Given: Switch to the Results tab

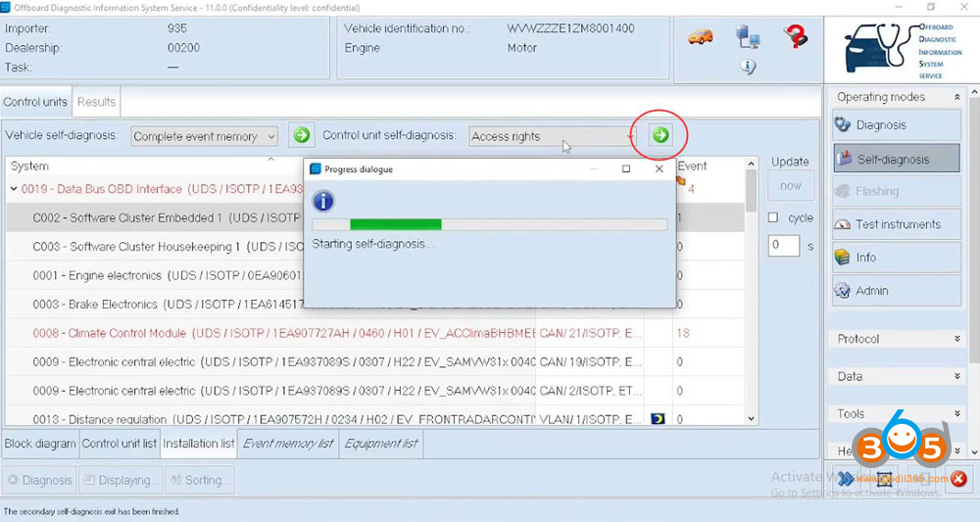Looking at the screenshot, I should 96,102.
